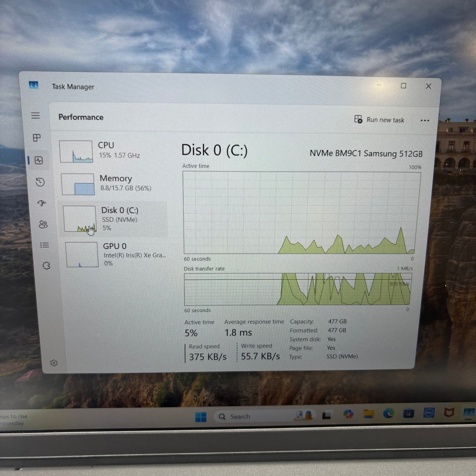Open the Users page icon

pos(43,224)
